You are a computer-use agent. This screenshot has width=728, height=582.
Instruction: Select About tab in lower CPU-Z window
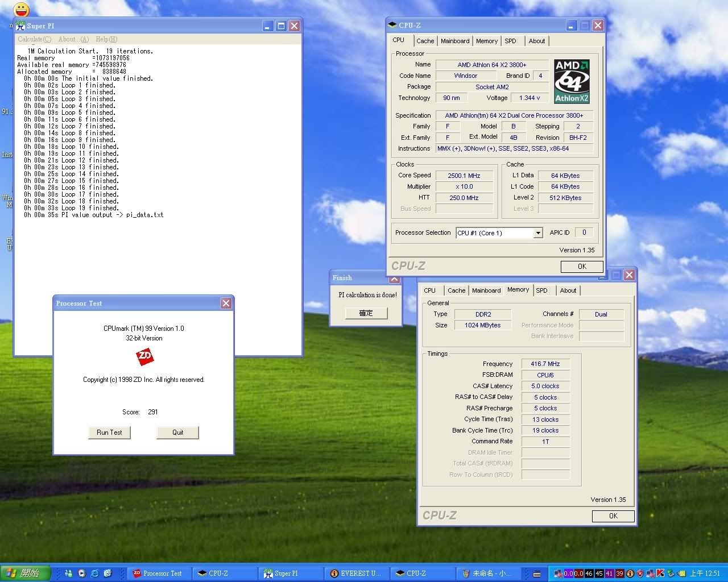point(568,290)
